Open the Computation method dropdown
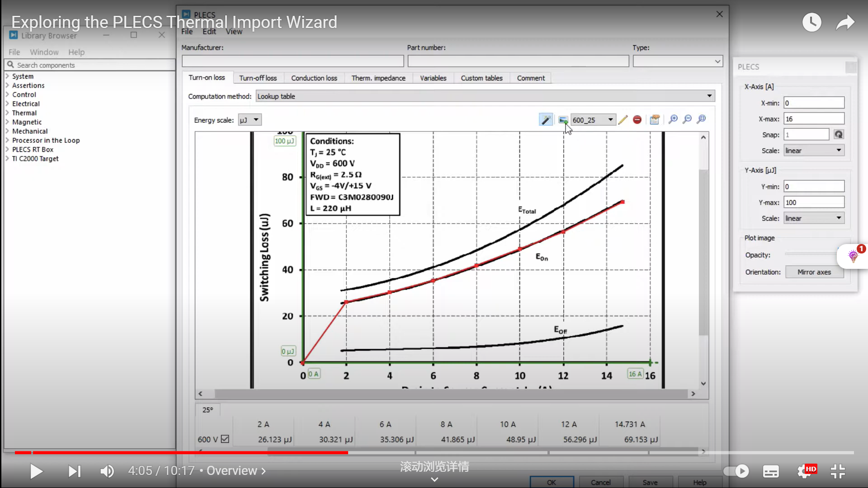Screen dimensions: 868x488 point(485,96)
